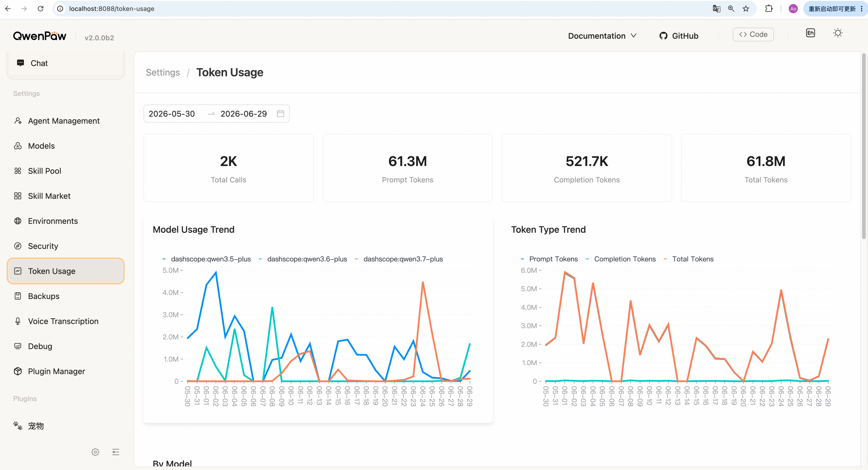Reload the page in the browser
Image resolution: width=868 pixels, height=470 pixels.
(x=40, y=8)
